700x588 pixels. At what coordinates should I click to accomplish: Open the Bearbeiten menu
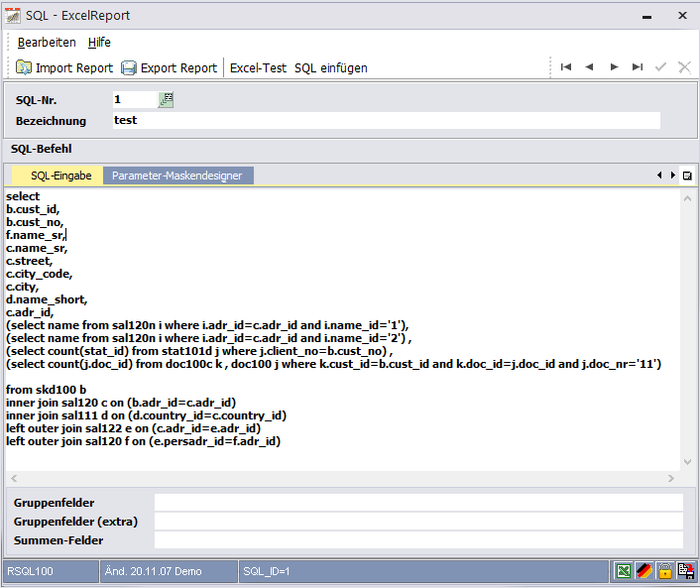(47, 43)
